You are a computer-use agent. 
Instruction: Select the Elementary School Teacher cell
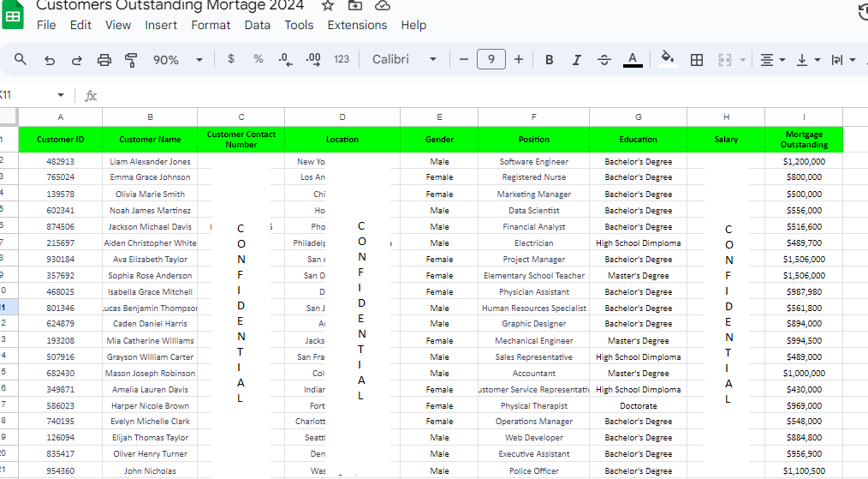click(x=533, y=276)
